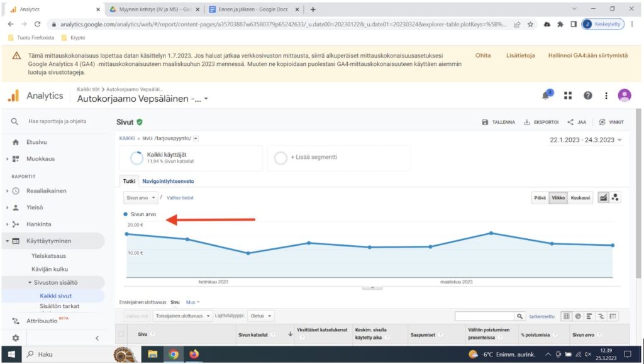This screenshot has height=364, width=644.
Task: Toggle the Kaikki käyttäjät segment
Action: tap(191, 158)
